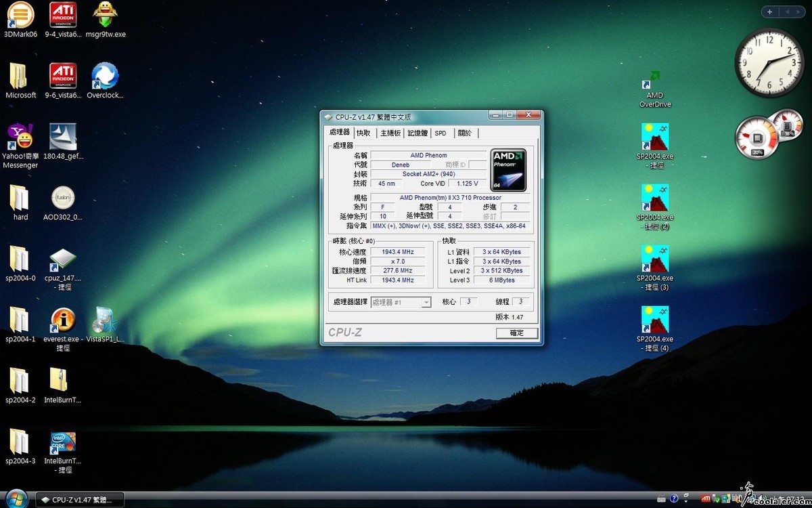Launch the AMD OverDrive shortcut
This screenshot has width=812, height=508.
tap(654, 88)
